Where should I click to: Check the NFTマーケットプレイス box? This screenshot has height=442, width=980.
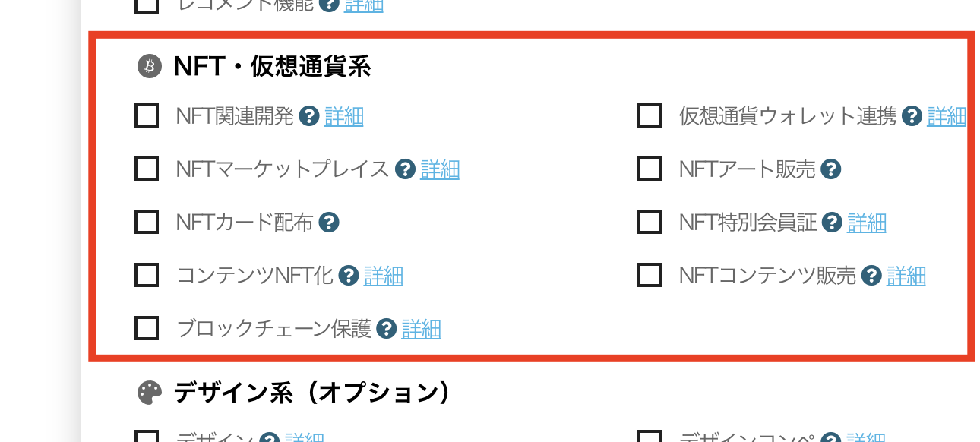146,169
